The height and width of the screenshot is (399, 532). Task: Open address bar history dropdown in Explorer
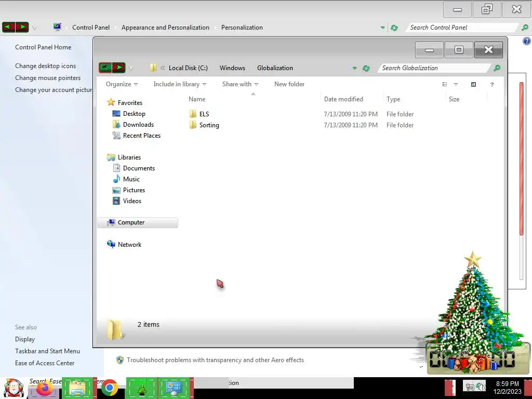[x=354, y=68]
